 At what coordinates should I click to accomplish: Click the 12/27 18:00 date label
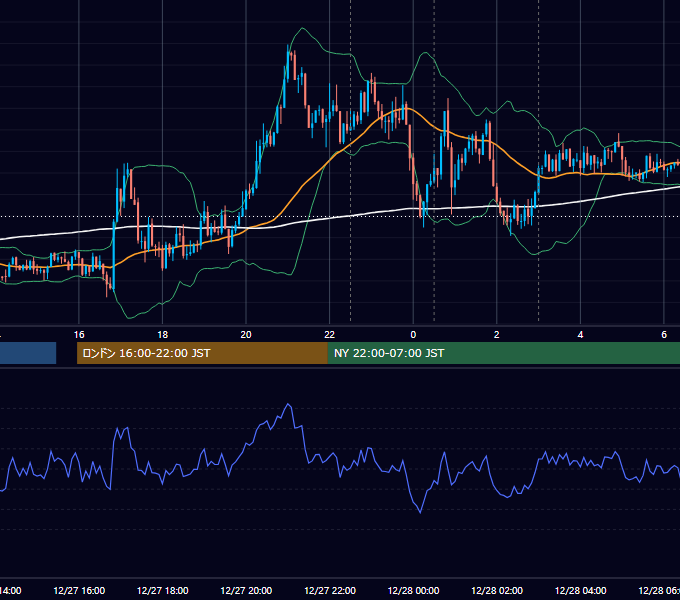(x=163, y=590)
